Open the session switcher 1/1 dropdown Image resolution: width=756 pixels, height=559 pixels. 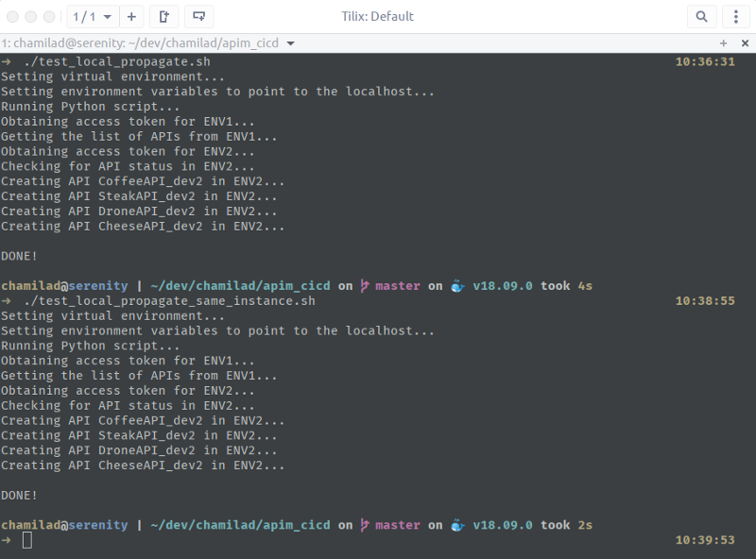(92, 17)
